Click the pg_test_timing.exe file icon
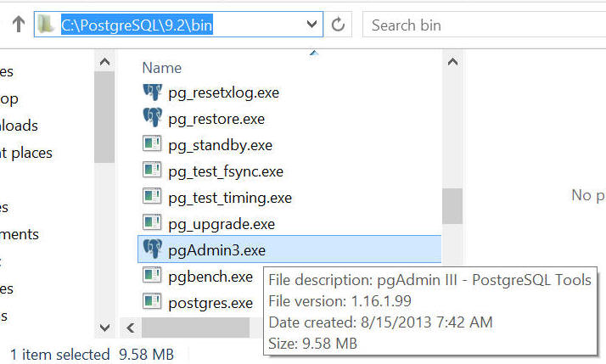The image size is (606, 364). (x=152, y=196)
